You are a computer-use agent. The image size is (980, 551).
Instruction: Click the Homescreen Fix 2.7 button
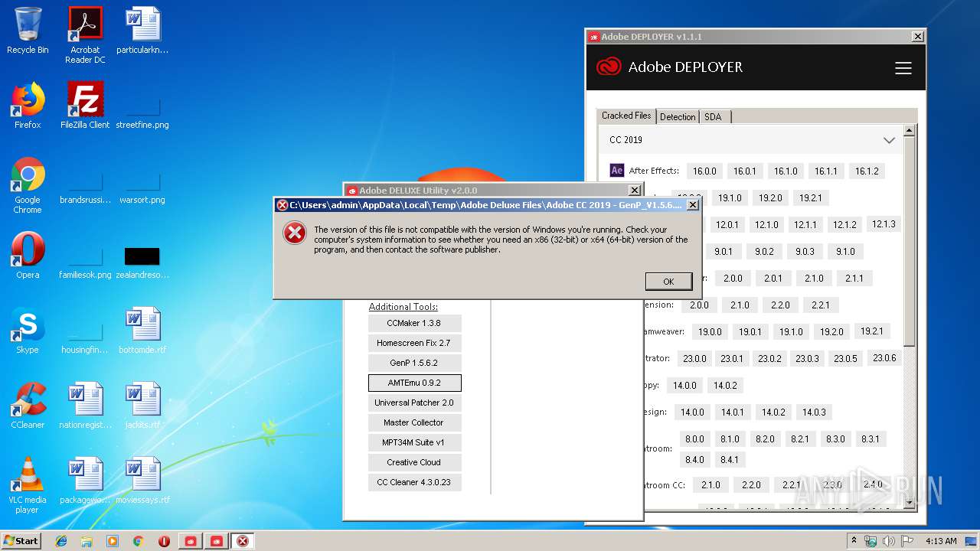coord(414,343)
